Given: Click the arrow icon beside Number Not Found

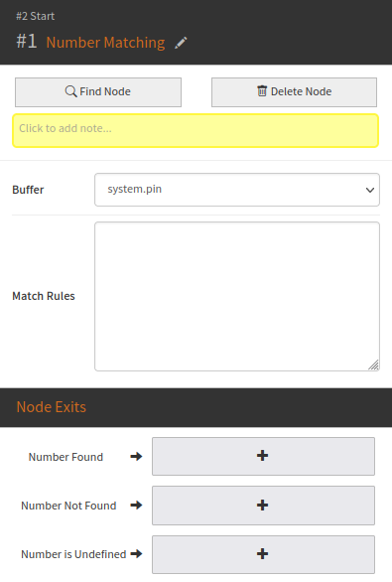Looking at the screenshot, I should point(136,505).
